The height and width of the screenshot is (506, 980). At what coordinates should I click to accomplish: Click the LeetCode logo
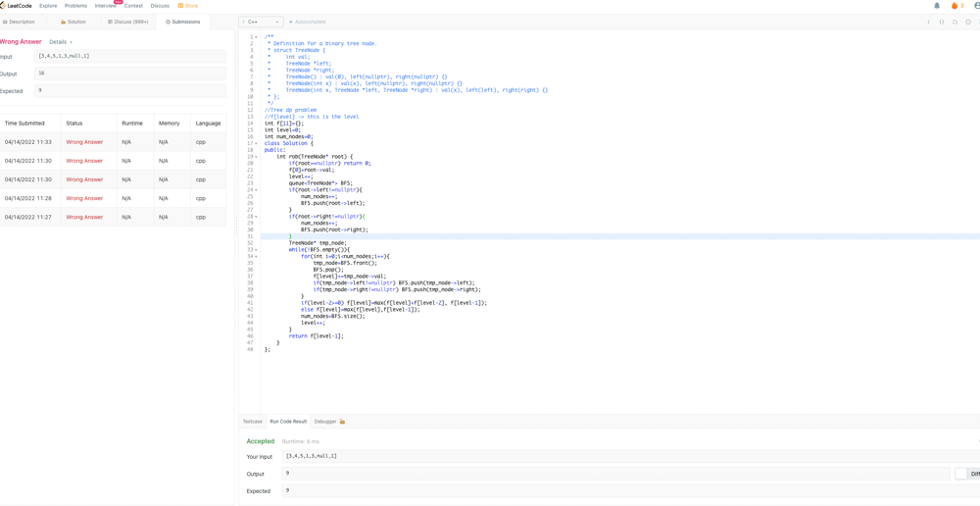pyautogui.click(x=17, y=6)
